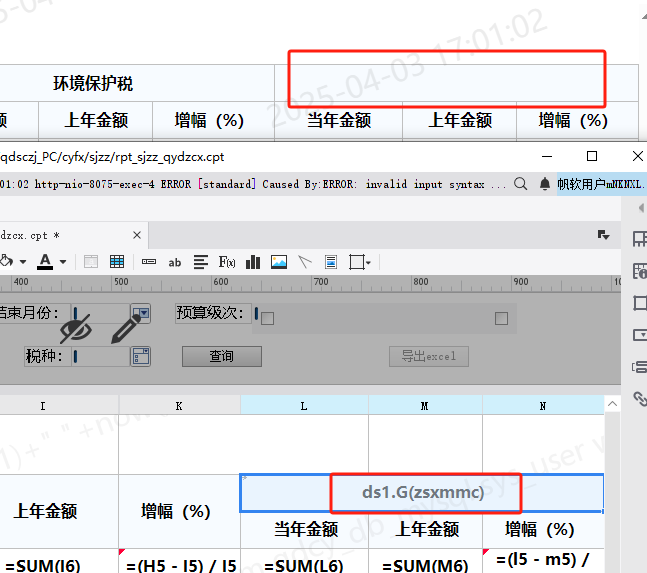Click the 查询 button
This screenshot has width=647, height=573.
tap(222, 356)
